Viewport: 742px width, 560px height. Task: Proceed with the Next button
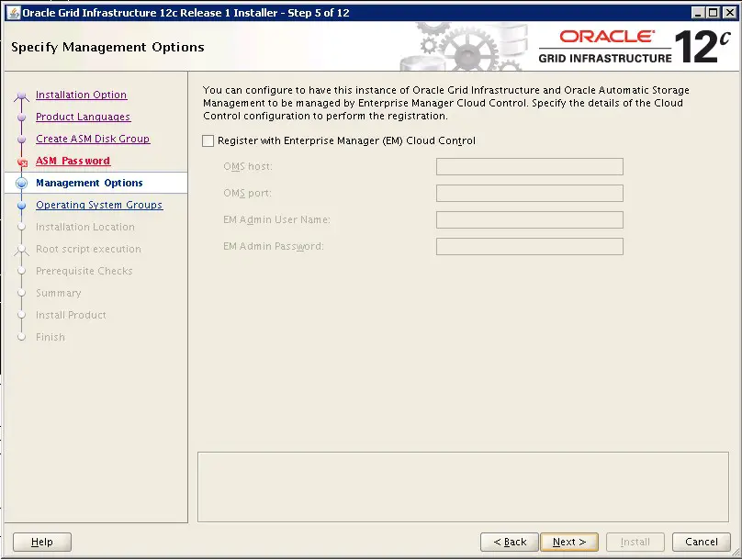(x=569, y=542)
